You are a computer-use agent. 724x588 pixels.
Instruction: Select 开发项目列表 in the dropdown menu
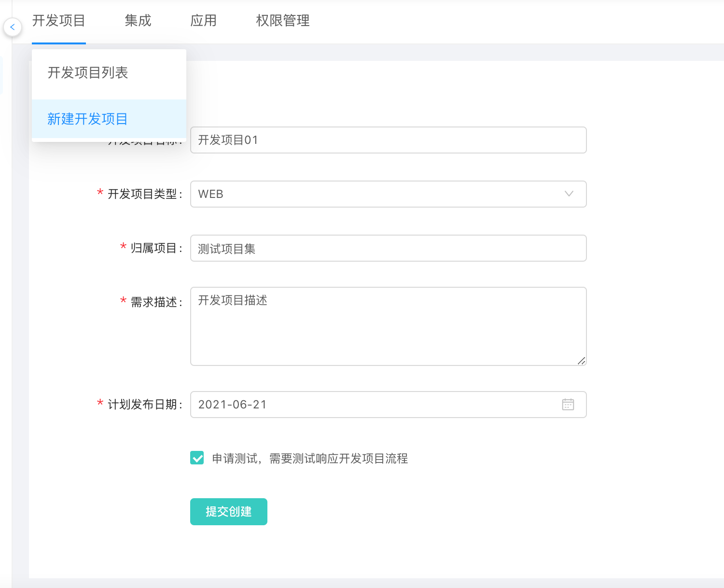pyautogui.click(x=109, y=73)
